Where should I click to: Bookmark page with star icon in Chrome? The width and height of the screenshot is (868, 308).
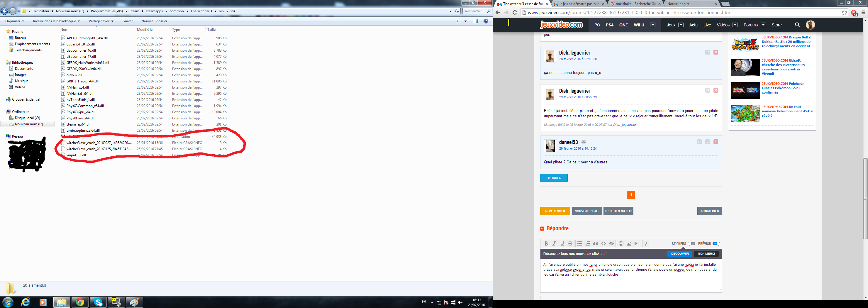click(x=845, y=13)
